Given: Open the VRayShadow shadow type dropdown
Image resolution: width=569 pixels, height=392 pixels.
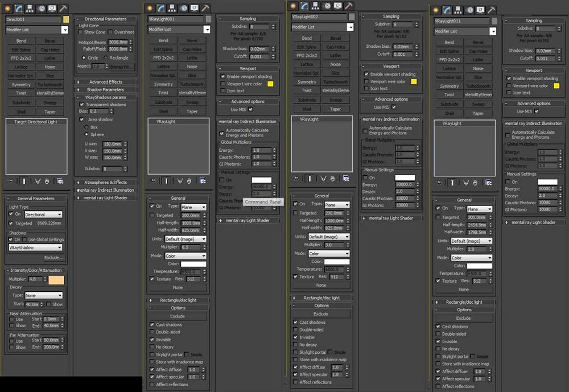Looking at the screenshot, I should 35,247.
